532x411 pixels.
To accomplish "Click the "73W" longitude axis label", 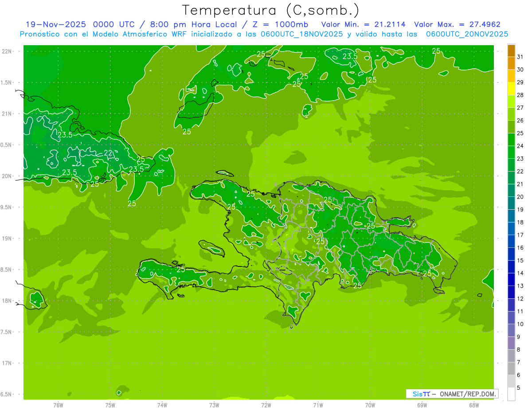I will [x=214, y=405].
